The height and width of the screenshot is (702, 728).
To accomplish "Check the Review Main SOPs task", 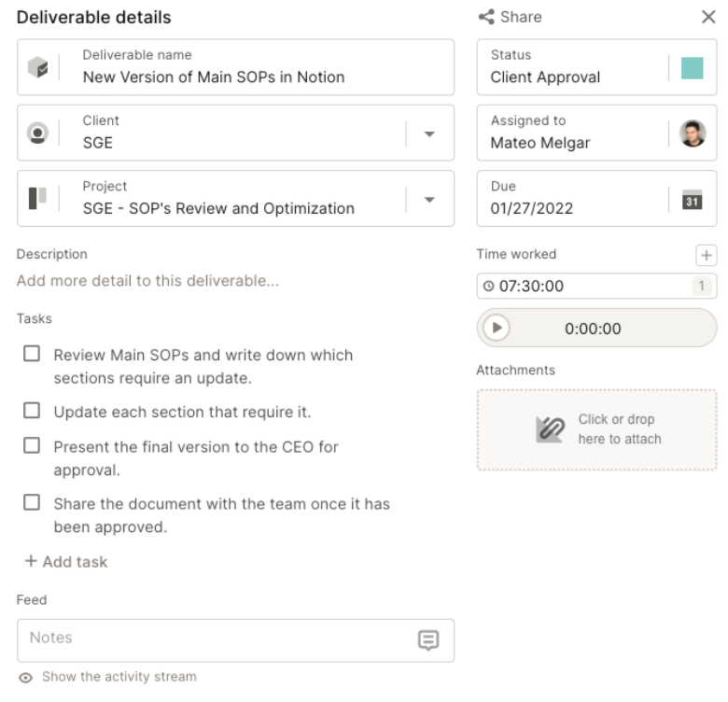I will (x=33, y=355).
